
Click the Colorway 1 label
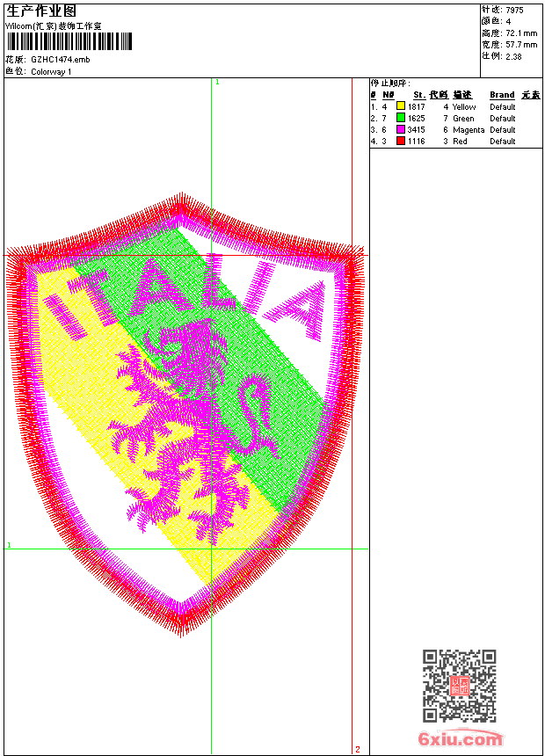[x=51, y=72]
